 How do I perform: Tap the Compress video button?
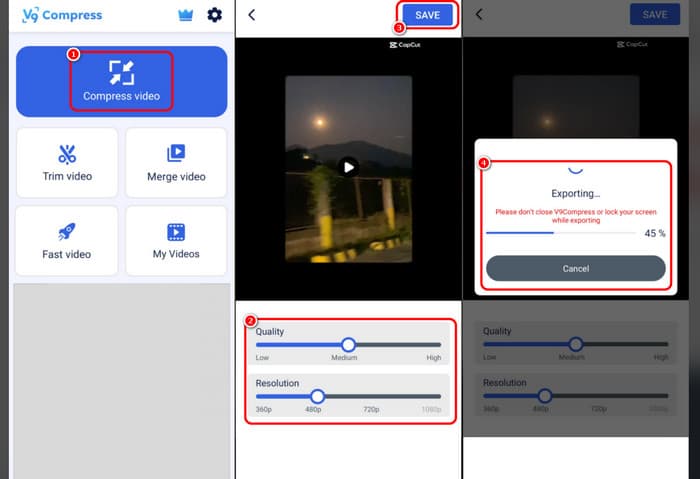point(121,81)
